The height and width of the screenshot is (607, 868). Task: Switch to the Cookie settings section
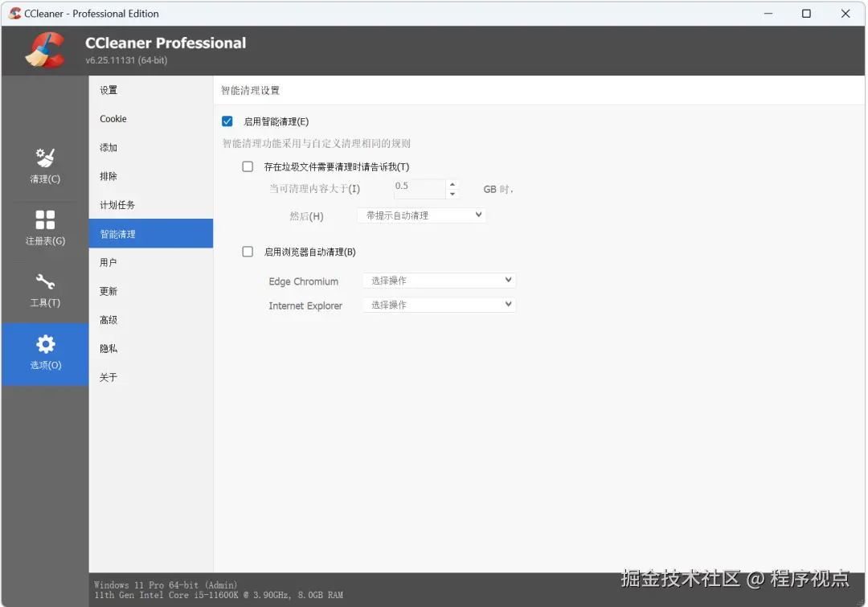tap(113, 118)
